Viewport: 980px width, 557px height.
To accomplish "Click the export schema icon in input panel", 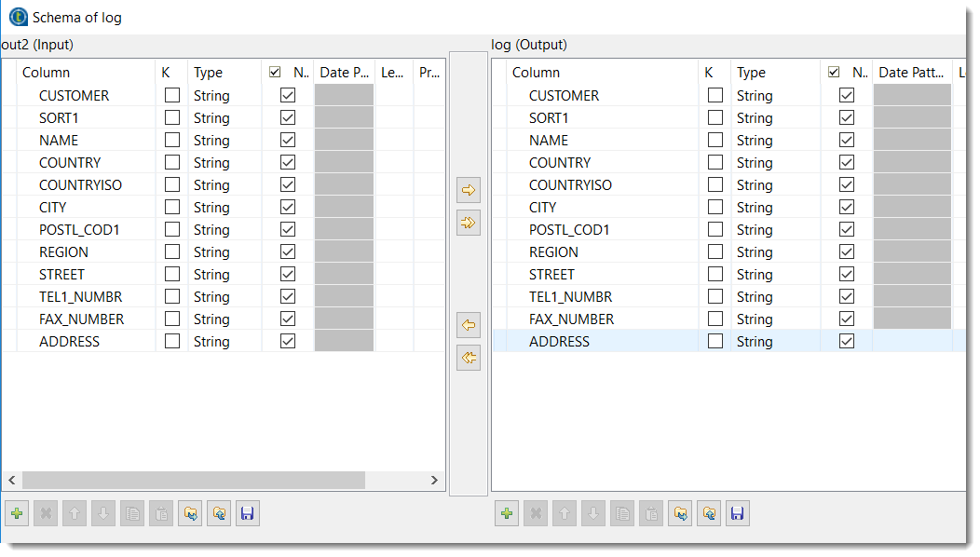I will pos(219,514).
